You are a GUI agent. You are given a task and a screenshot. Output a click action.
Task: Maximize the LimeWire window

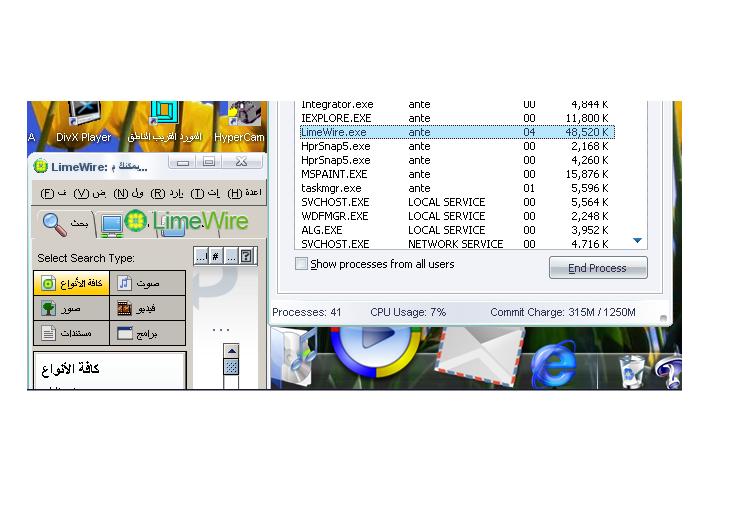coord(209,162)
